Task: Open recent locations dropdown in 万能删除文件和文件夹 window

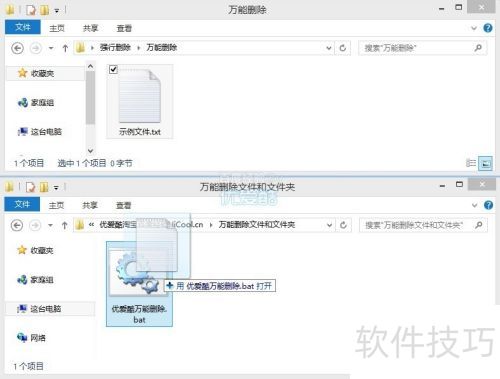Action: (x=50, y=225)
